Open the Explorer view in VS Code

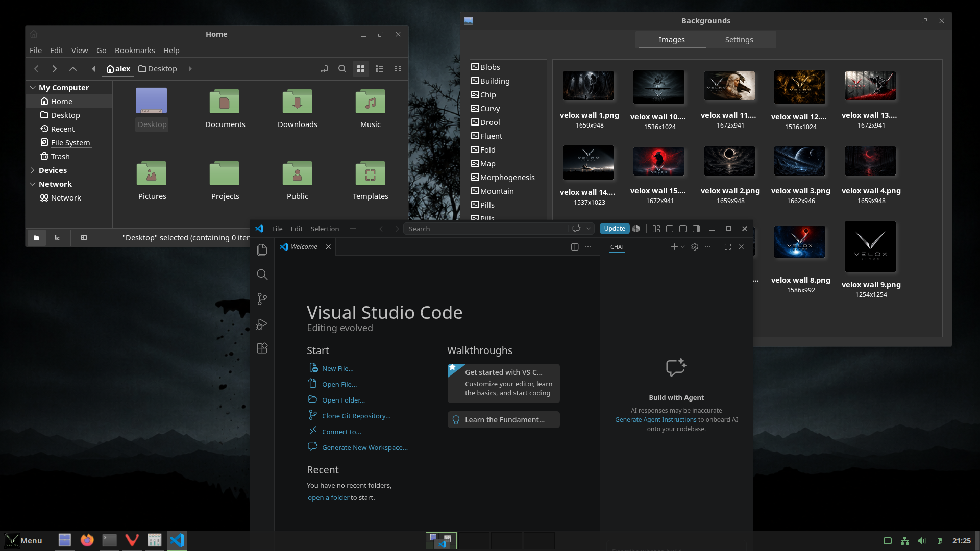pyautogui.click(x=262, y=249)
